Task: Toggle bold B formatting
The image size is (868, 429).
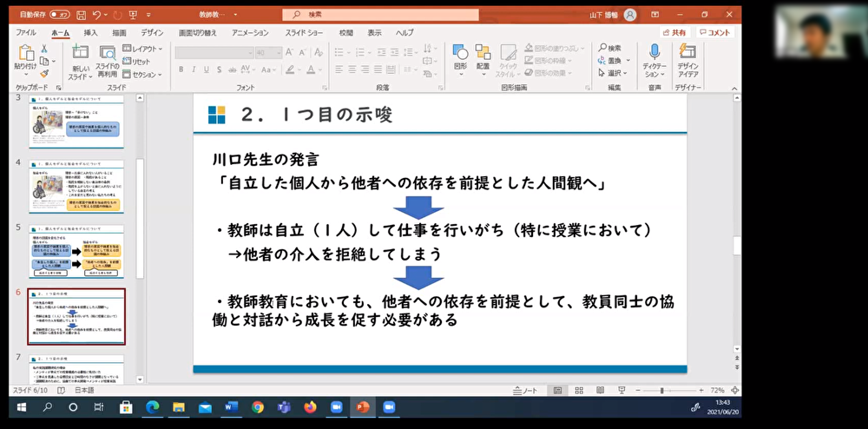Action: (x=181, y=69)
